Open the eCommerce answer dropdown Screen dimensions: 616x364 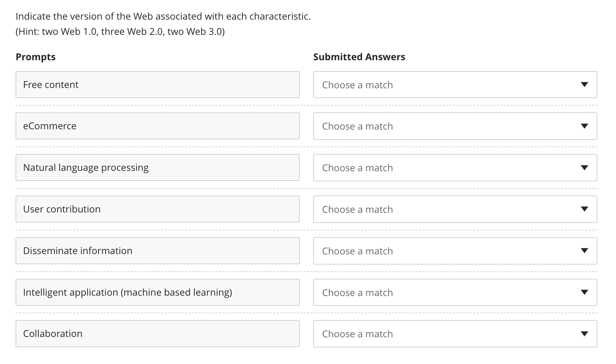pyautogui.click(x=455, y=126)
